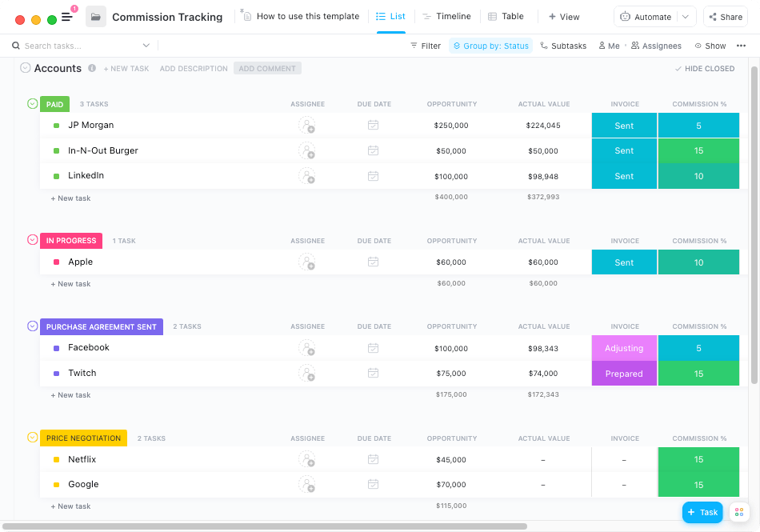Collapse the In Progress status group

pos(33,240)
